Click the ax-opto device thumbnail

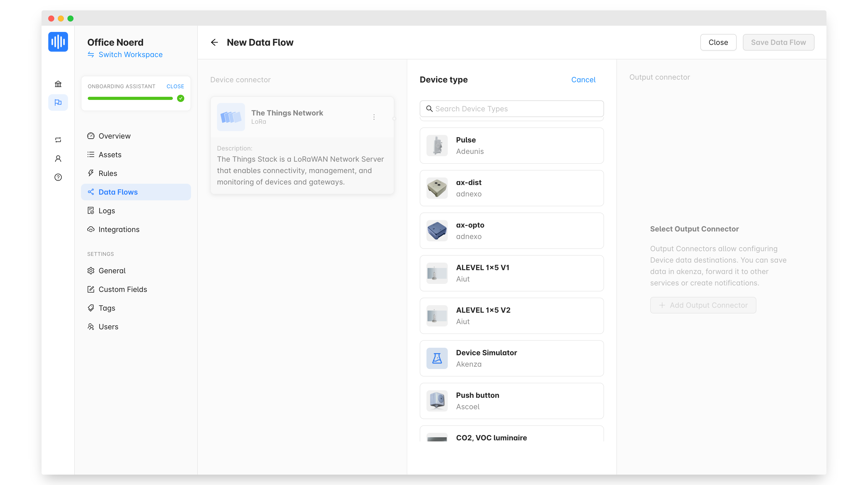click(x=437, y=231)
